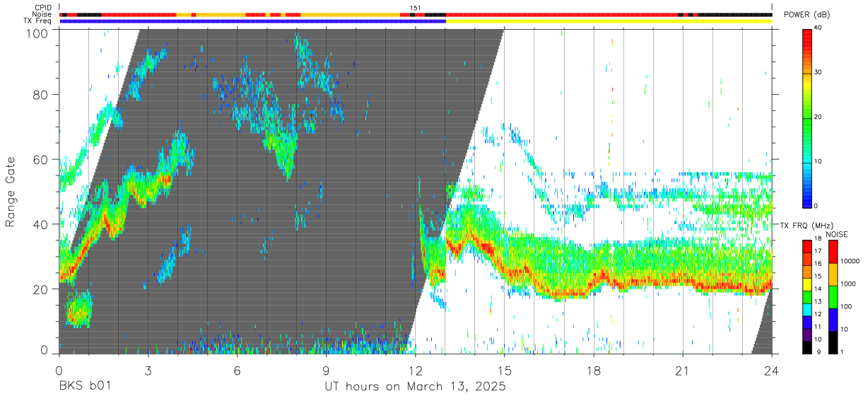Click the '1000' label on noise scale
This screenshot has width=868, height=401.
click(x=848, y=284)
